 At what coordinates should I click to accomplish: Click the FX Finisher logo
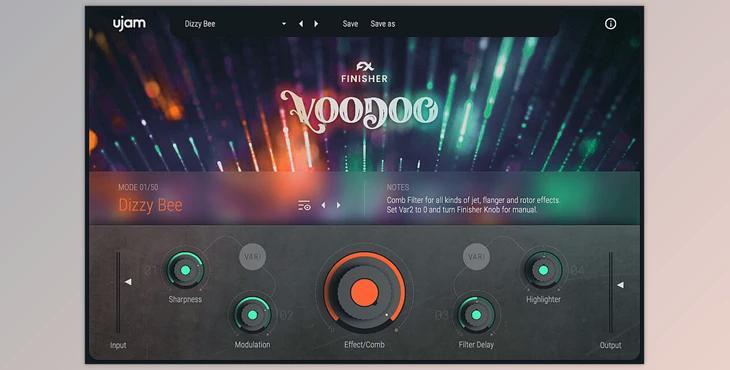click(x=365, y=73)
